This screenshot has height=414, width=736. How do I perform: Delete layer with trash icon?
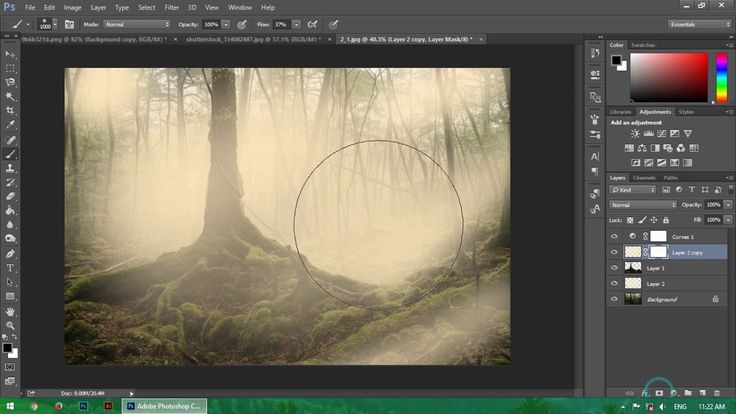717,393
